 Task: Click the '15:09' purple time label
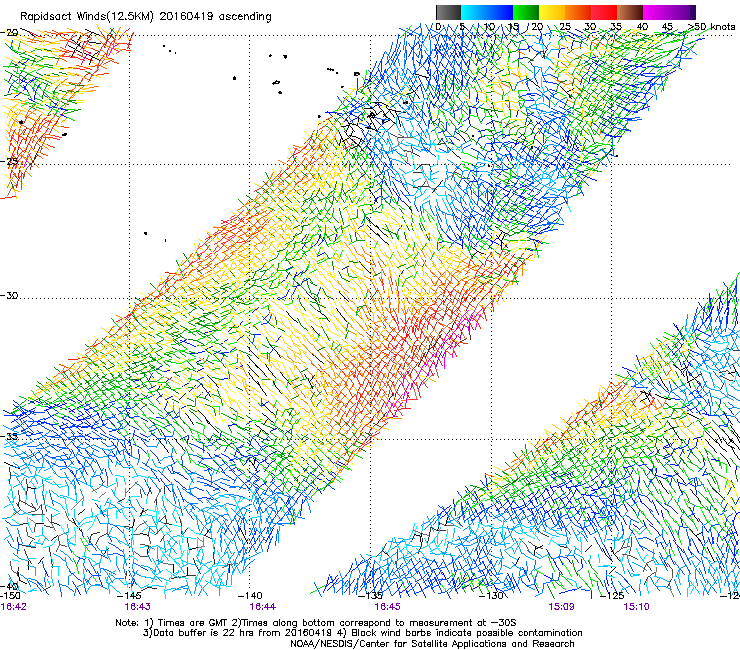click(x=561, y=607)
